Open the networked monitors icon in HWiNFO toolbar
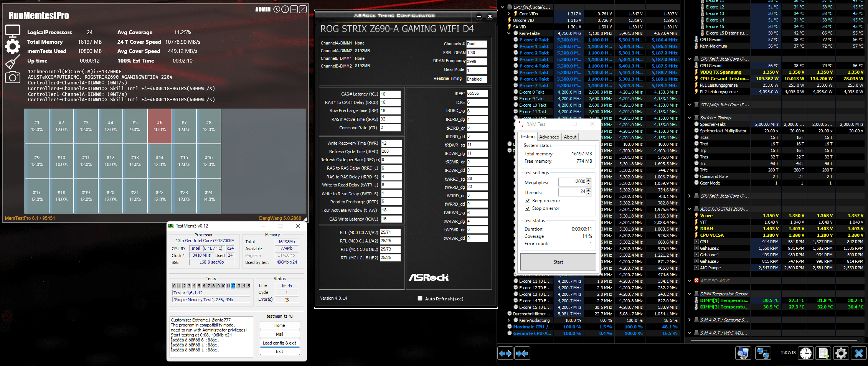The height and width of the screenshot is (366, 868). [x=763, y=353]
